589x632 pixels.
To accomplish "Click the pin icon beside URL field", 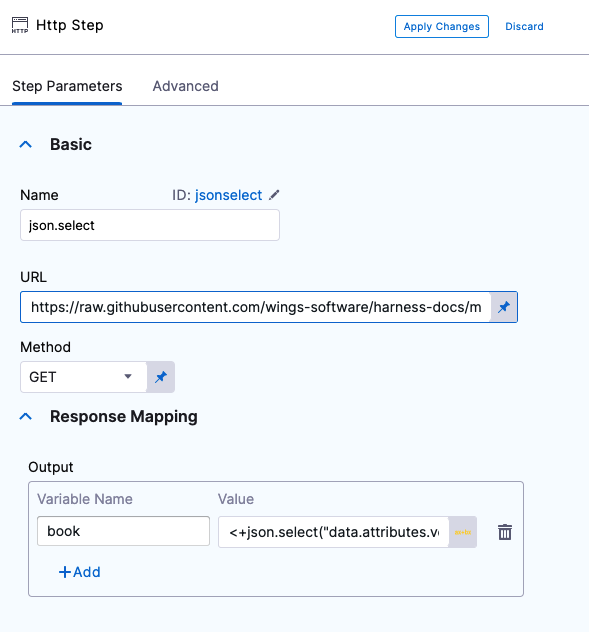I will pyautogui.click(x=504, y=307).
